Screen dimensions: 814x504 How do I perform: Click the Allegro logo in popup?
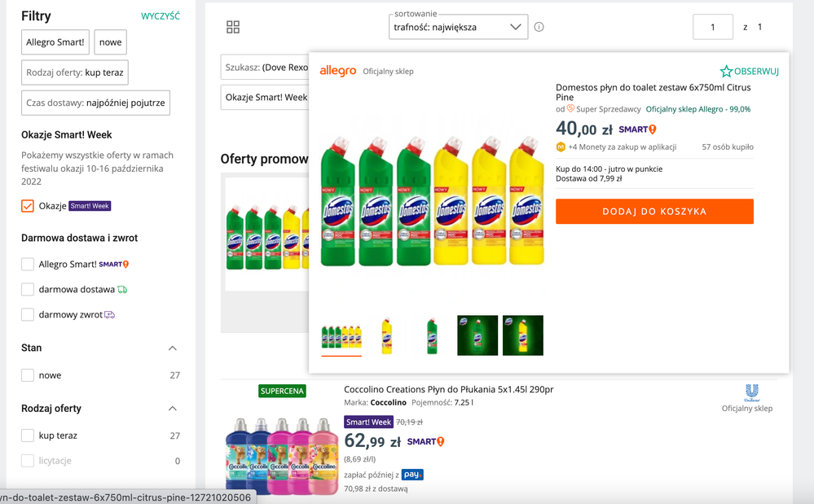point(337,72)
